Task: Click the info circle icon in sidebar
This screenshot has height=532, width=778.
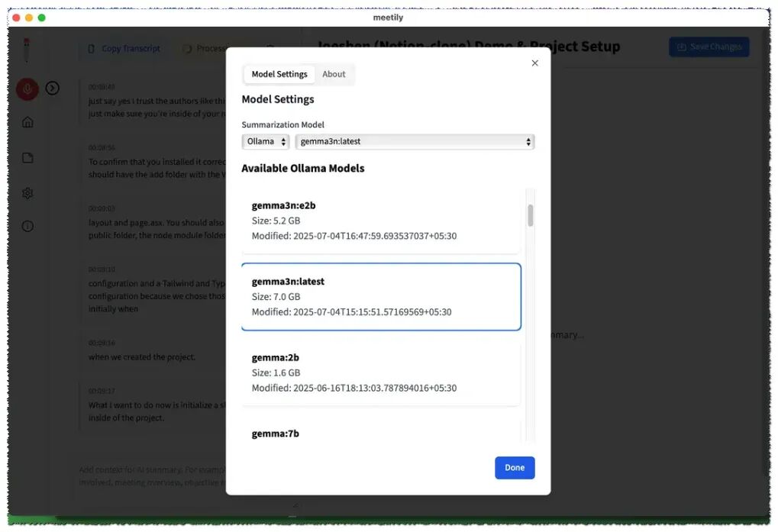Action: tap(27, 226)
